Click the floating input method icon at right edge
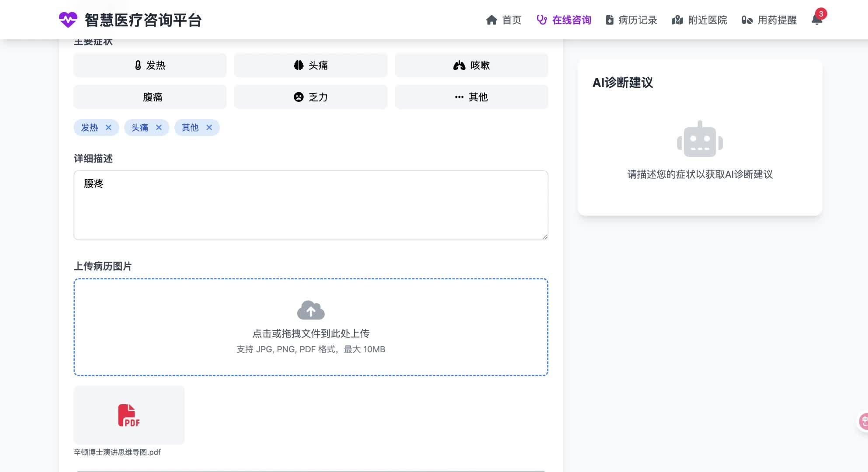Image resolution: width=868 pixels, height=472 pixels. (863, 421)
